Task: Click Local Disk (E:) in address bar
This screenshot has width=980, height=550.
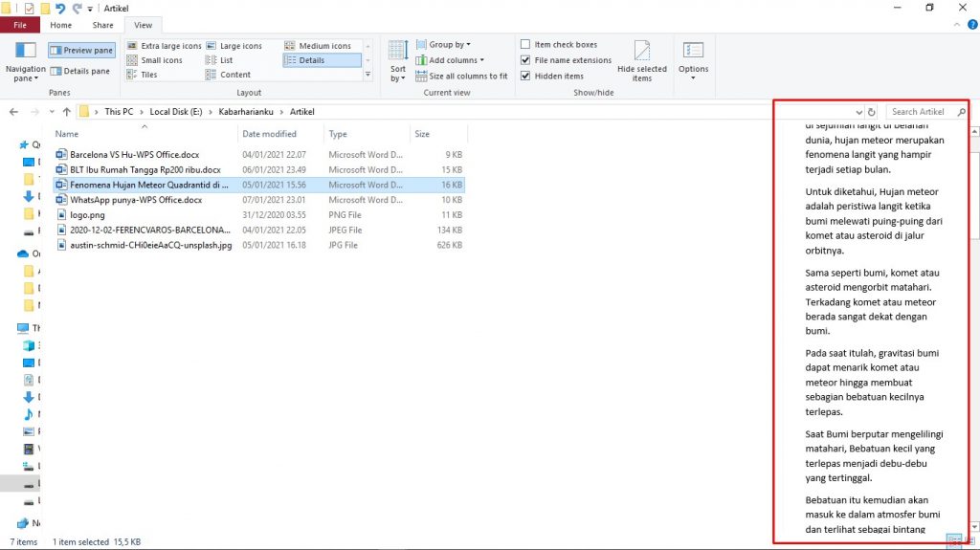Action: coord(176,112)
